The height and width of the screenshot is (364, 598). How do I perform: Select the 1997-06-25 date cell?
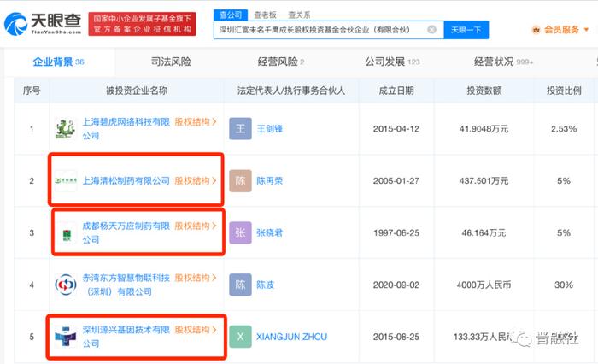[x=396, y=232]
